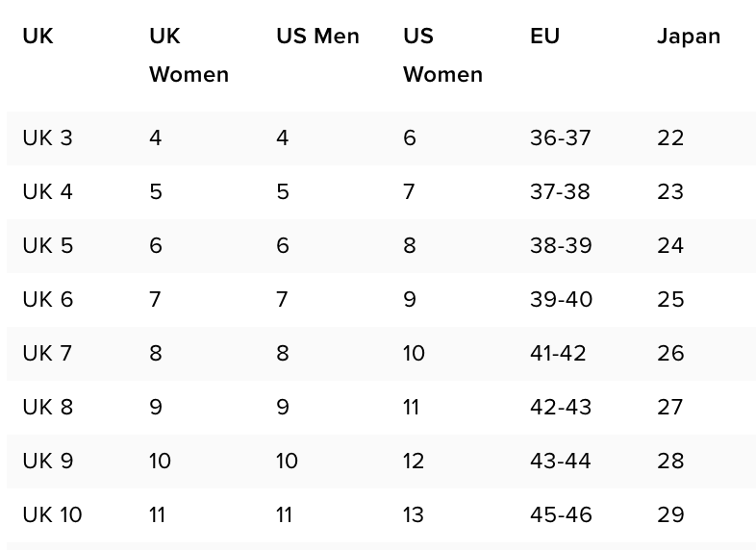This screenshot has height=550, width=756.
Task: Click the "UK Women" column header
Action: (x=189, y=55)
